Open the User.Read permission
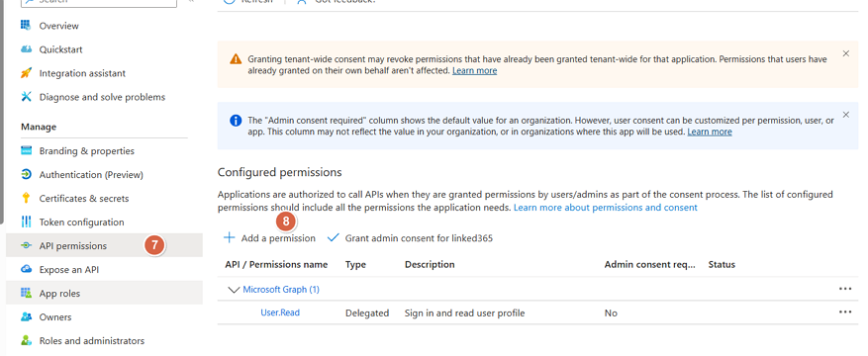This screenshot has width=868, height=356. point(280,312)
